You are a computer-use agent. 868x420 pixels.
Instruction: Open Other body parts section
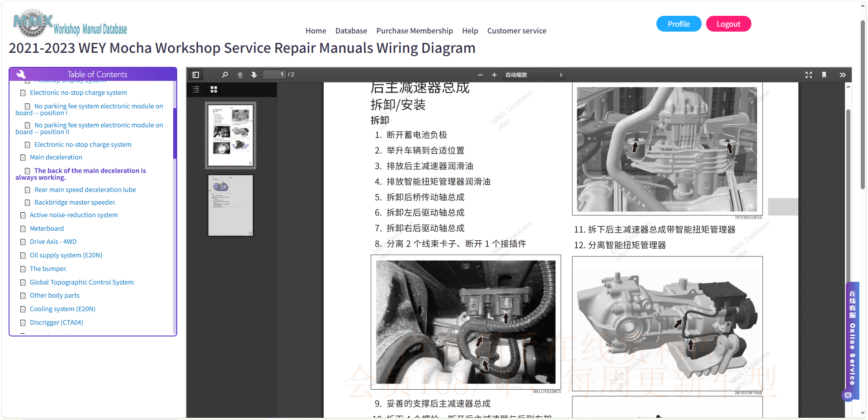pyautogui.click(x=55, y=295)
